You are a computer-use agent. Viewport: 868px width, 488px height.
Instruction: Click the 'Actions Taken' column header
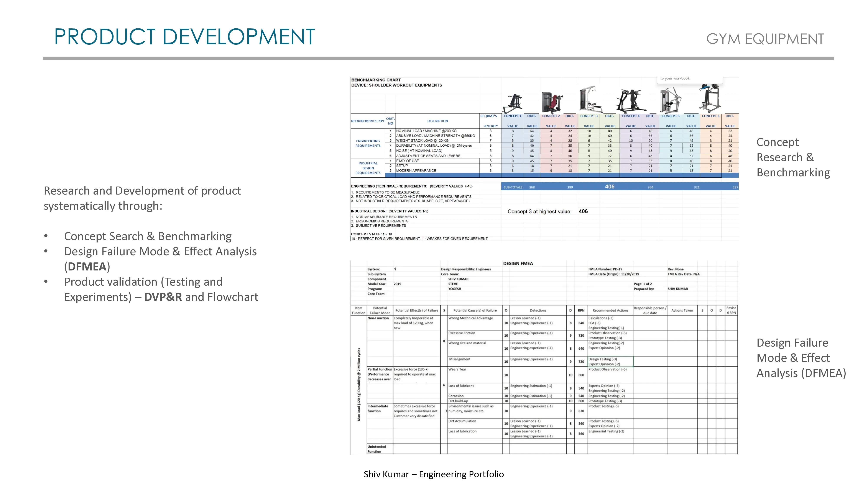(x=682, y=311)
